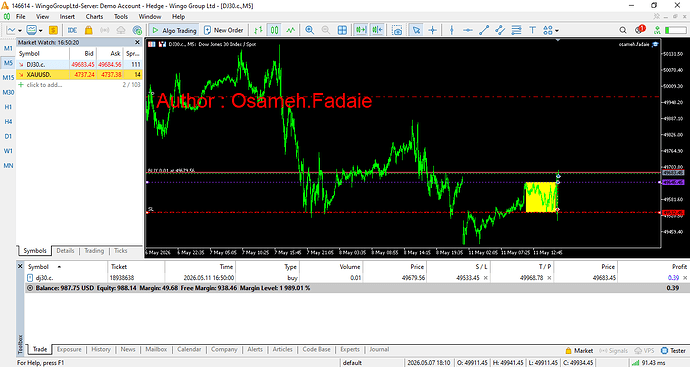Launch the IDE MetaEditor icon
Screen dimensions: 690x367
pos(73,30)
